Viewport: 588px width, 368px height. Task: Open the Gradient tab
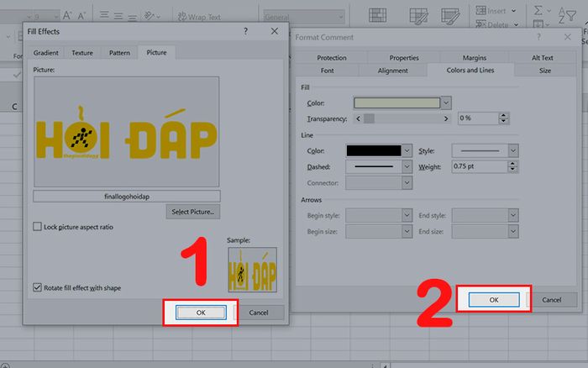[x=45, y=53]
